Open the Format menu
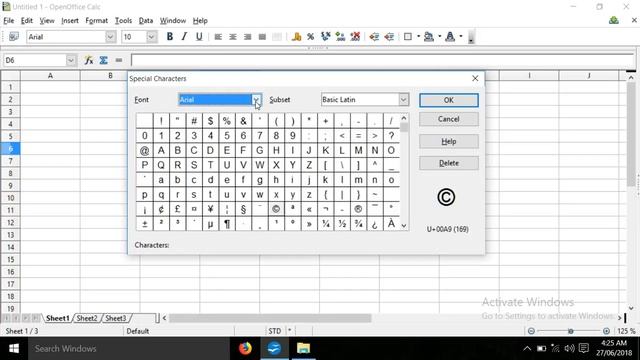The width and height of the screenshot is (640, 360). 96,20
